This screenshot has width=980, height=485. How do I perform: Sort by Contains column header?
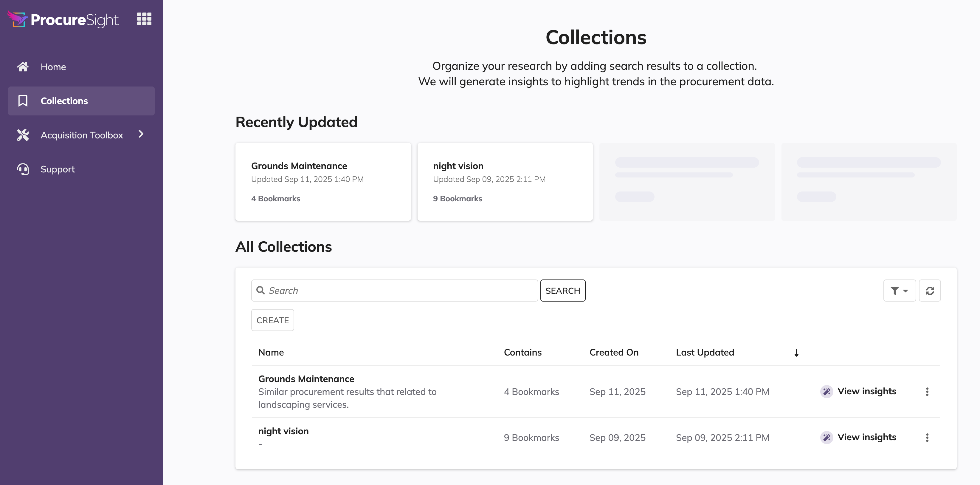(x=523, y=353)
